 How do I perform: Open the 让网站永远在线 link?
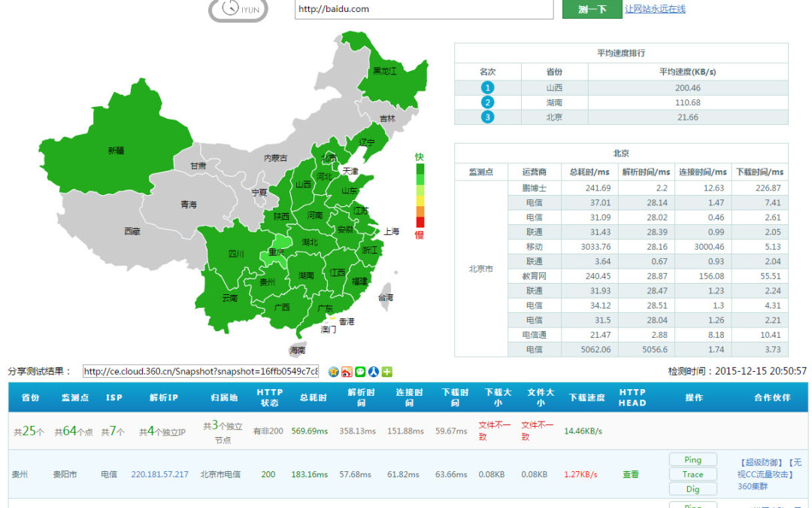655,9
